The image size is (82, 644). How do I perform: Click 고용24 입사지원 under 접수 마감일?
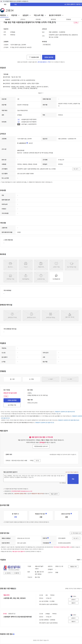[12, 400]
